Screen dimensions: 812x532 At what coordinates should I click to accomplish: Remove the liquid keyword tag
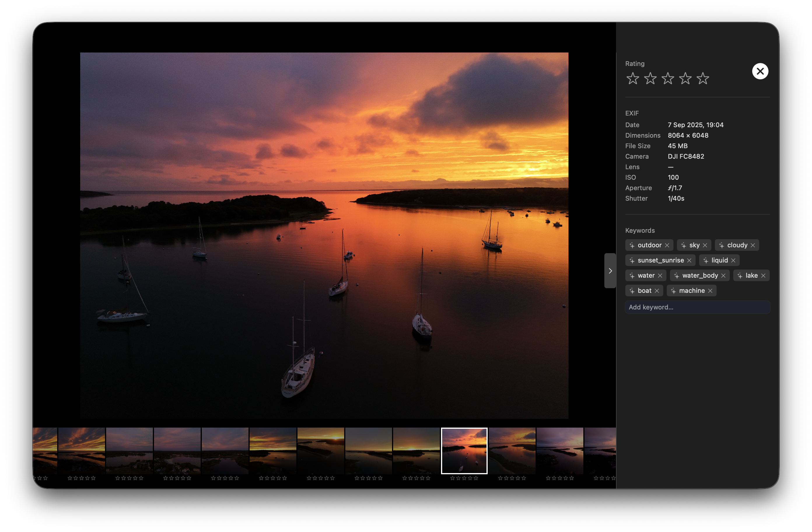733,260
